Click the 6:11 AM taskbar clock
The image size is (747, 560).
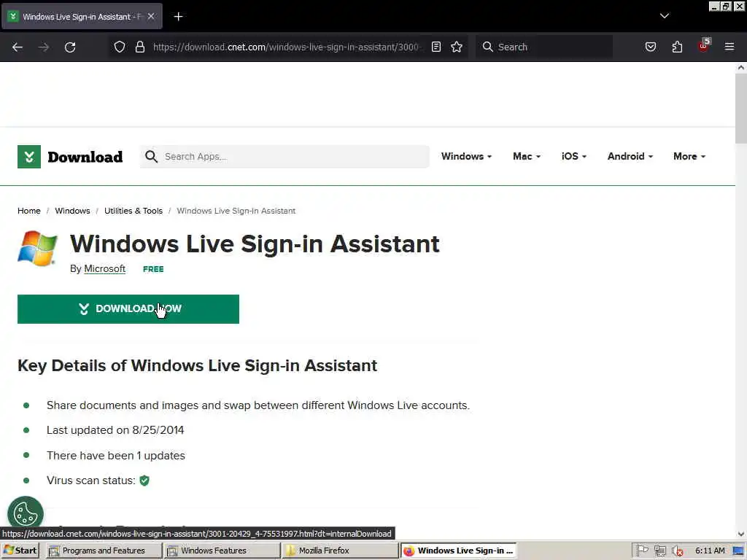coord(710,551)
